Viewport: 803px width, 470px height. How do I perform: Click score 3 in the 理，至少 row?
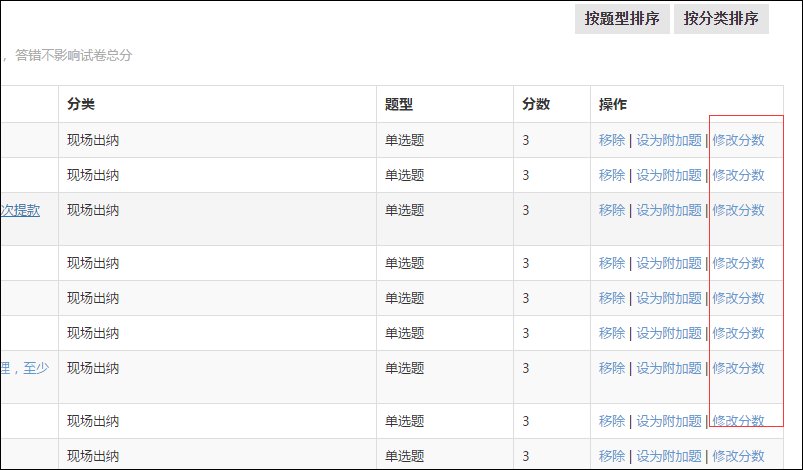[x=525, y=368]
